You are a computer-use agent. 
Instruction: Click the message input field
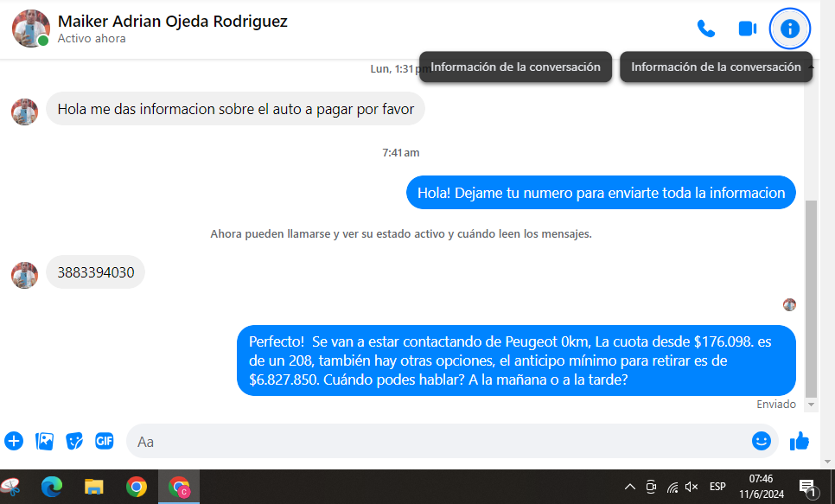(x=432, y=441)
